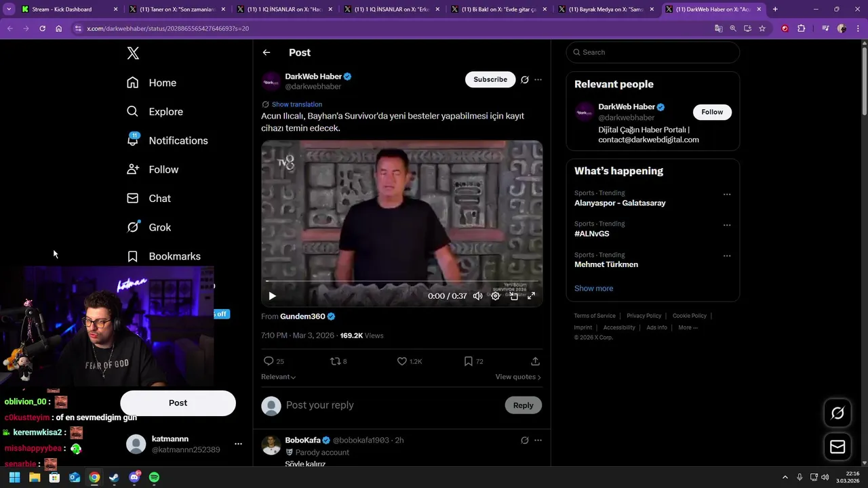
Task: Open the X logo home link
Action: 133,54
